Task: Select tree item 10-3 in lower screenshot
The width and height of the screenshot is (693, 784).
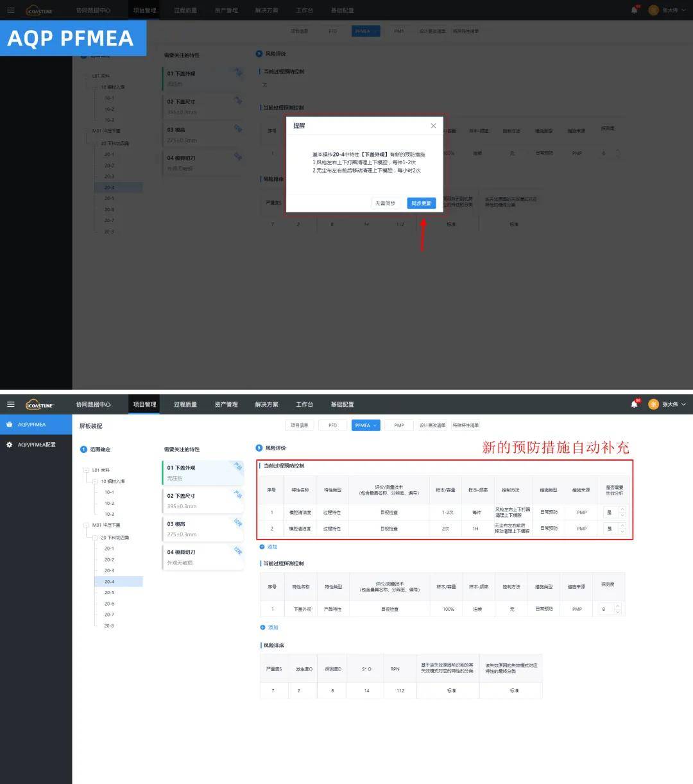Action: point(109,514)
